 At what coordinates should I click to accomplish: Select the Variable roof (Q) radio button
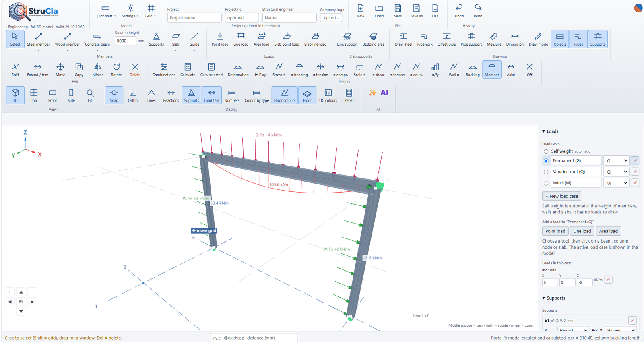(x=546, y=172)
